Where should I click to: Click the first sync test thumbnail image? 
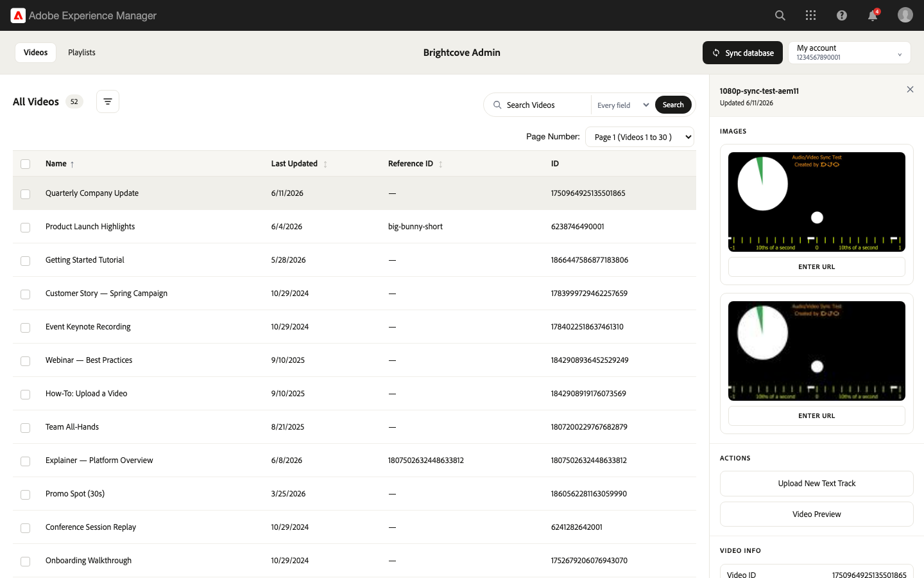pyautogui.click(x=817, y=202)
